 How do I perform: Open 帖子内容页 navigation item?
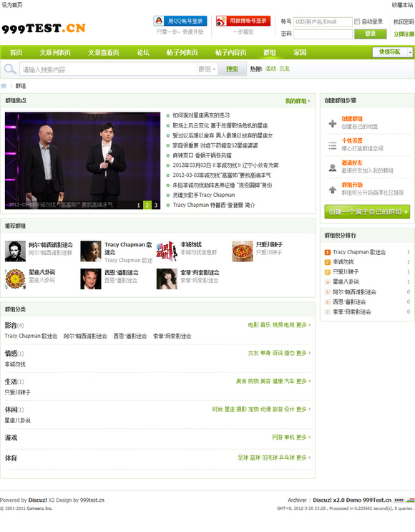[231, 52]
